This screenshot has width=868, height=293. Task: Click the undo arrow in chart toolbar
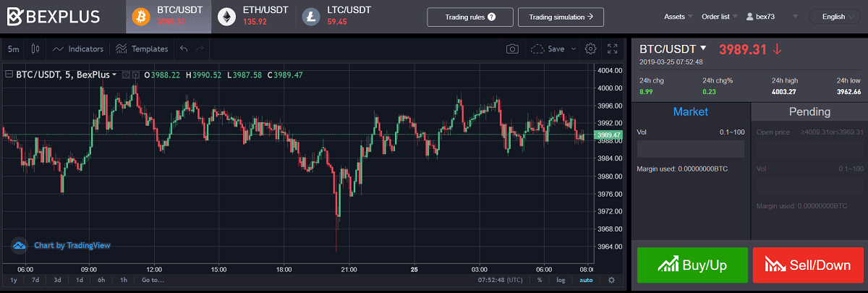coord(184,49)
